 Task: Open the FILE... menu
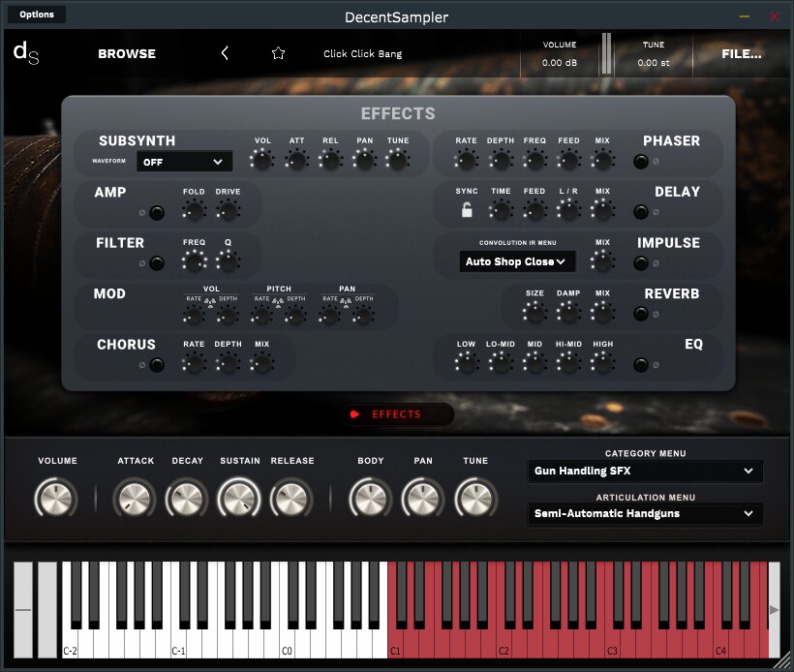[x=741, y=54]
